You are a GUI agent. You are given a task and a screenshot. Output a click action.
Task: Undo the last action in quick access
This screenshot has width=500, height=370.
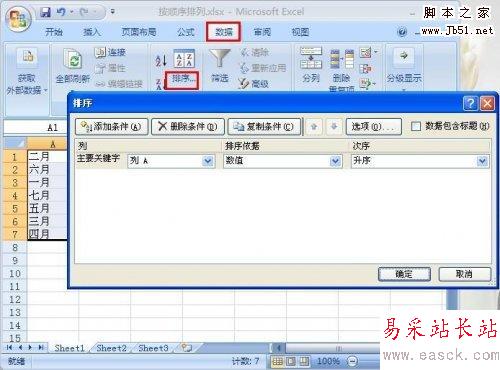pyautogui.click(x=61, y=12)
